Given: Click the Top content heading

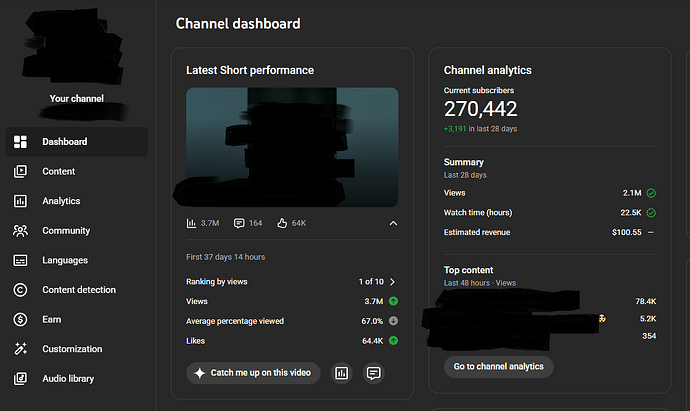Looking at the screenshot, I should 468,270.
